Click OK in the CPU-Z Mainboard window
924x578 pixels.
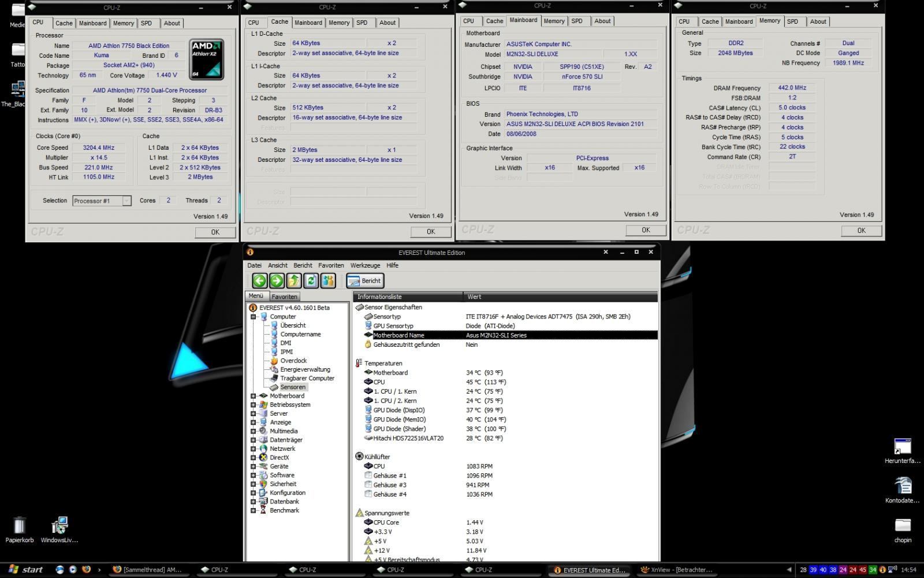[646, 229]
